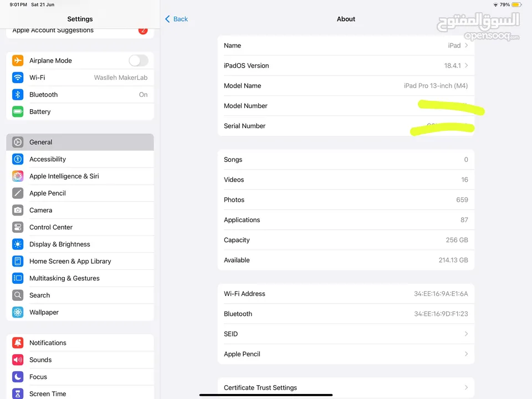The height and width of the screenshot is (399, 532).
Task: Tap the Serial Number row label
Action: pos(244,126)
